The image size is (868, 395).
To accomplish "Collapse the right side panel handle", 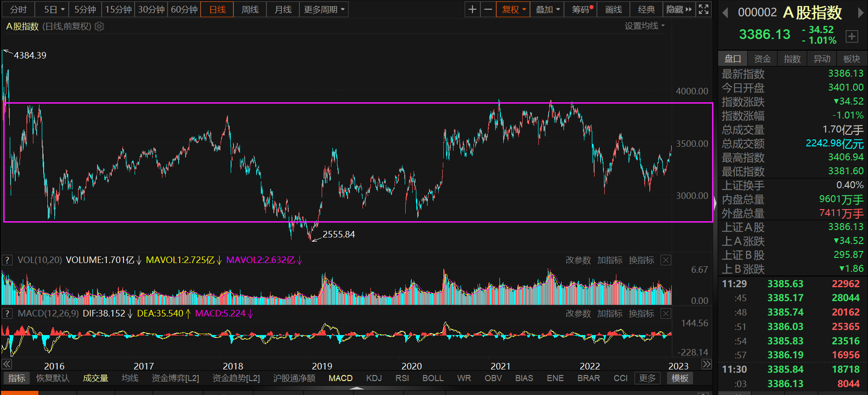I will click(x=715, y=203).
